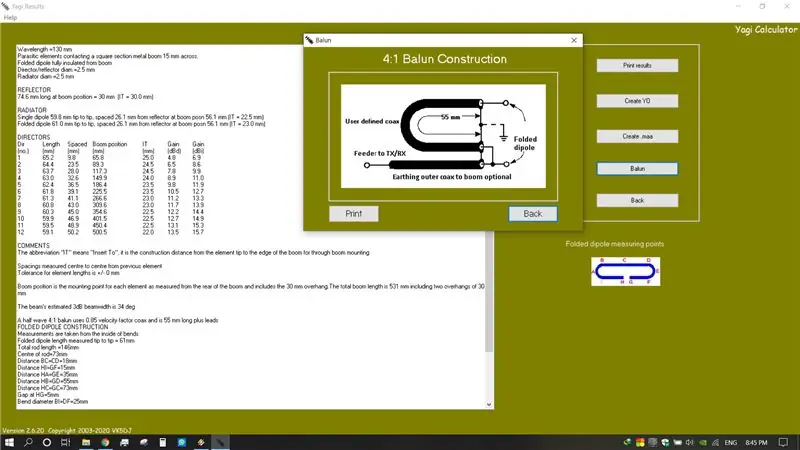
Task: Click the battery icon in system tray
Action: [x=678, y=442]
